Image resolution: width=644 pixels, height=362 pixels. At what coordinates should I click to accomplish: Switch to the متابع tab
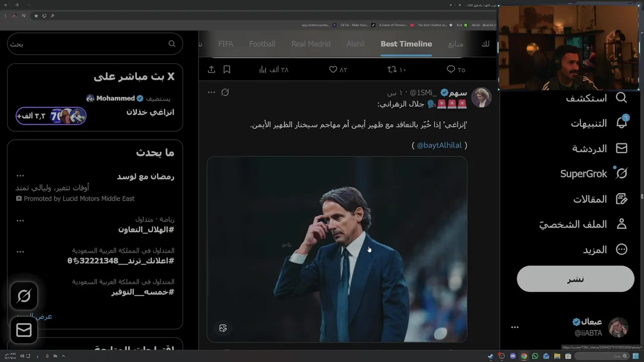(456, 44)
